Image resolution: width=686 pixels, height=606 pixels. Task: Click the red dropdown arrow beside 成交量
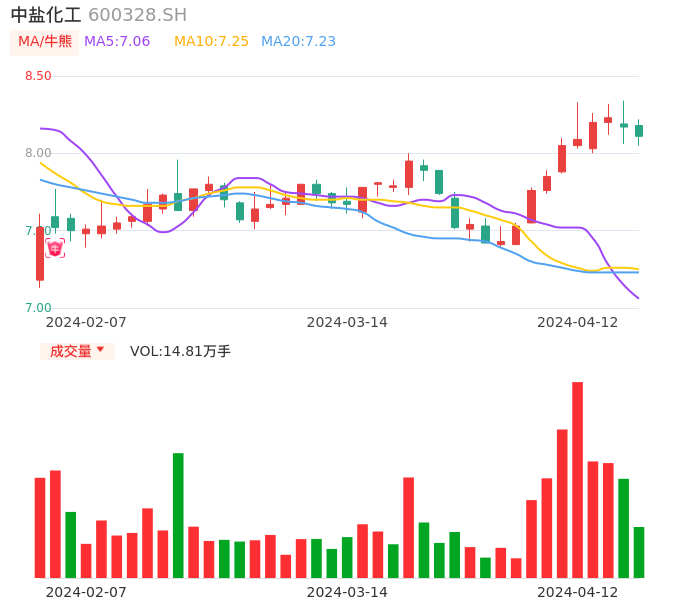click(x=100, y=350)
